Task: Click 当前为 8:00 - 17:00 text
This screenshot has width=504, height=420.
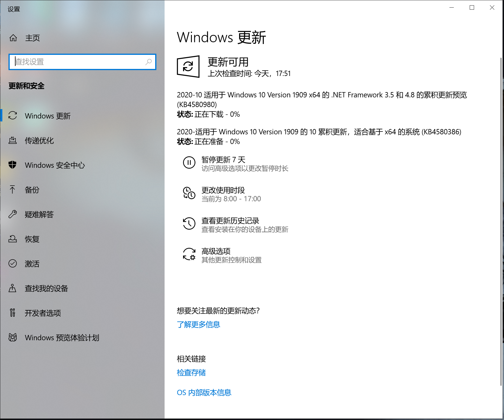Action: point(231,199)
